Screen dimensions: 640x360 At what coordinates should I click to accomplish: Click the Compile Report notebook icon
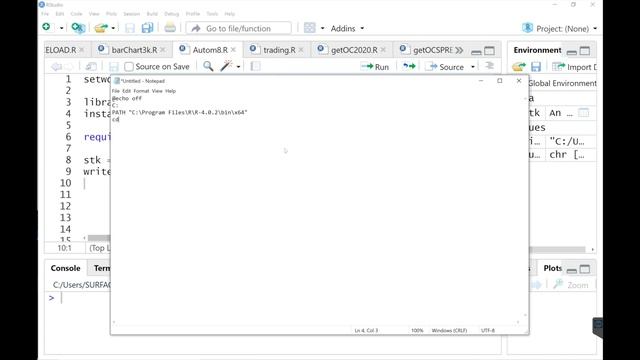(x=256, y=66)
